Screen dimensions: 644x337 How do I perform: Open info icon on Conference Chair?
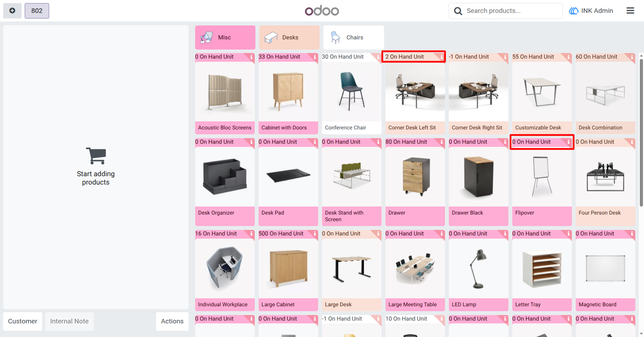coord(378,57)
